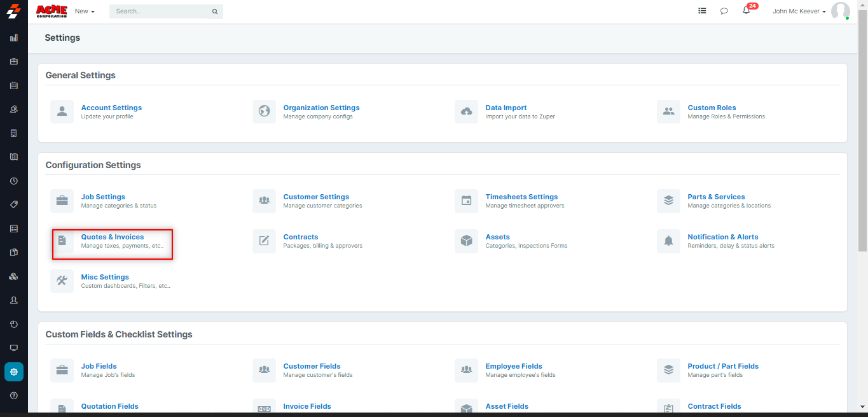Expand the New dropdown menu
Screen dimensions: 868x417
85,11
